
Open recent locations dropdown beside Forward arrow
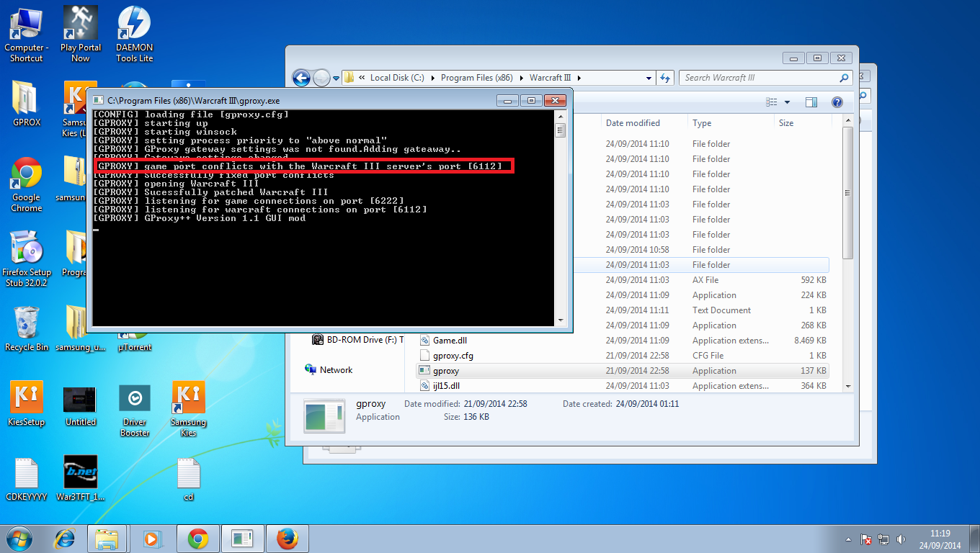coord(336,78)
